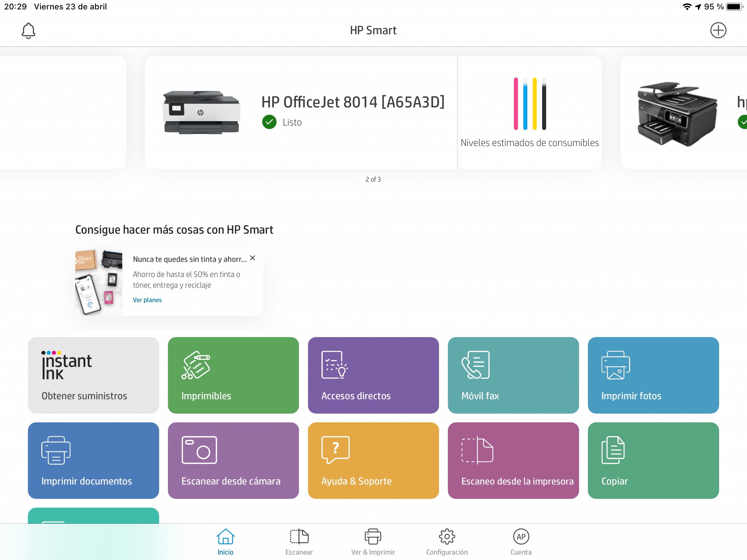Tap the Wi-Fi icon in status bar
The height and width of the screenshot is (560, 747).
687,7
